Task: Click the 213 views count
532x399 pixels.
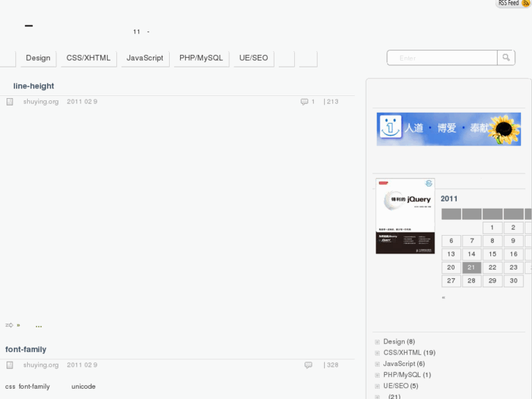Action: [332, 102]
